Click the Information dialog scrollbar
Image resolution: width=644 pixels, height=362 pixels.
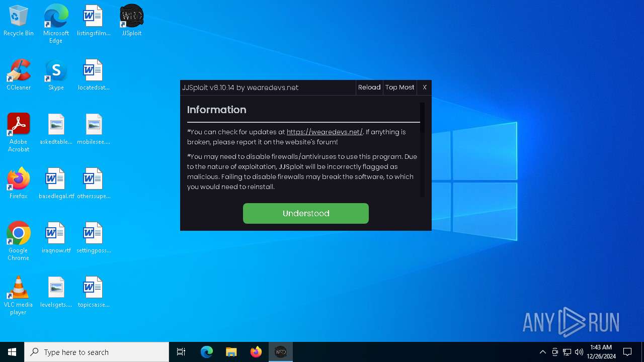coord(422,150)
